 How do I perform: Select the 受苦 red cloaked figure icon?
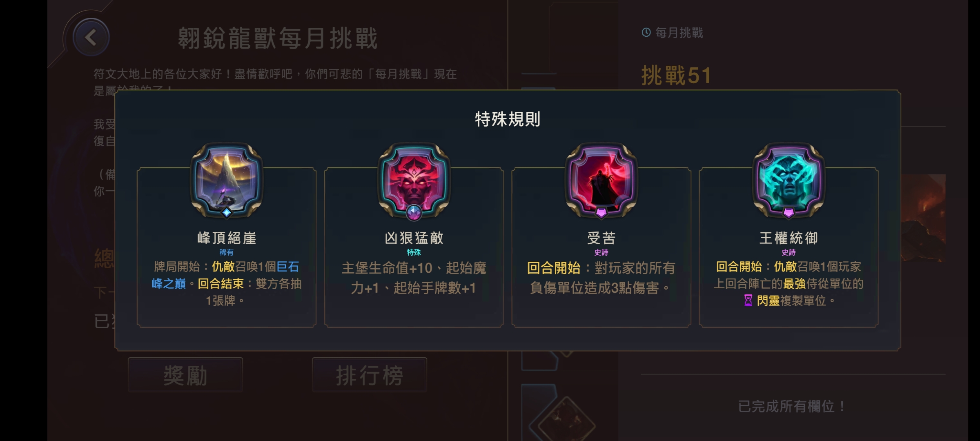click(601, 179)
